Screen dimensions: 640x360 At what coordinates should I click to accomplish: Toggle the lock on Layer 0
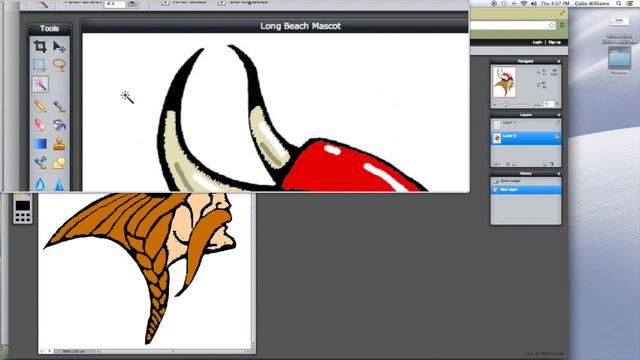[557, 137]
